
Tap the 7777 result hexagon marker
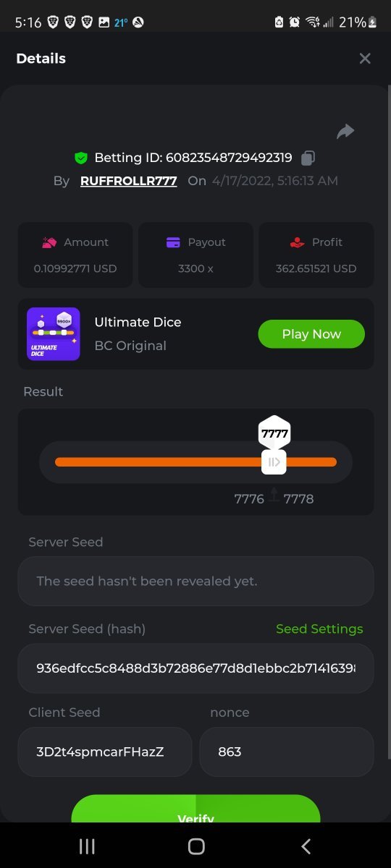click(x=274, y=433)
